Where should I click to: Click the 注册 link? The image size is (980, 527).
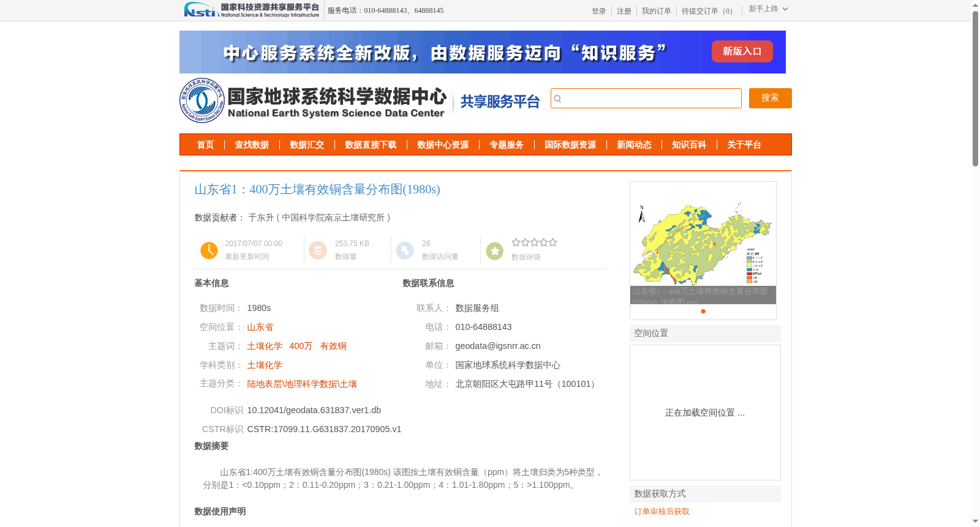click(624, 11)
